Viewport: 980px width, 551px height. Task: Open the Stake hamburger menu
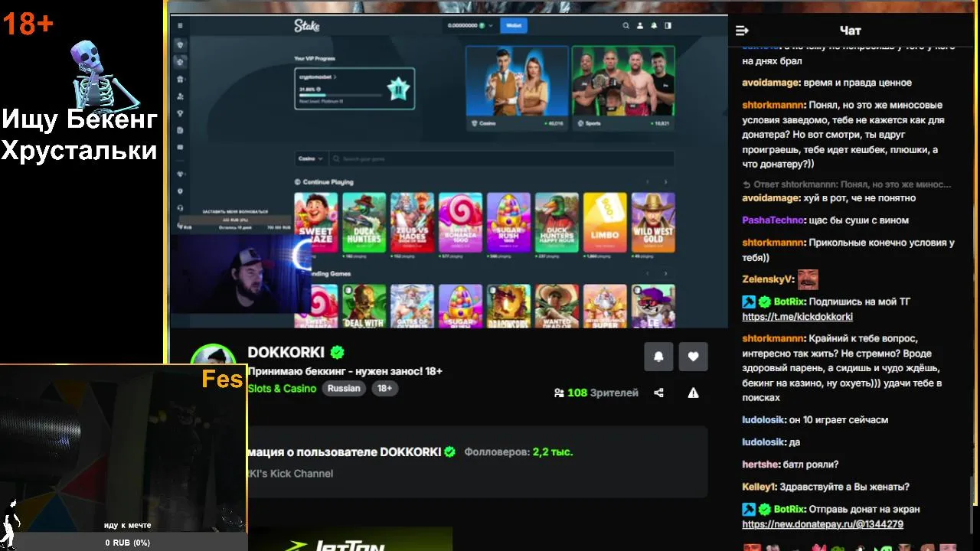coord(180,25)
